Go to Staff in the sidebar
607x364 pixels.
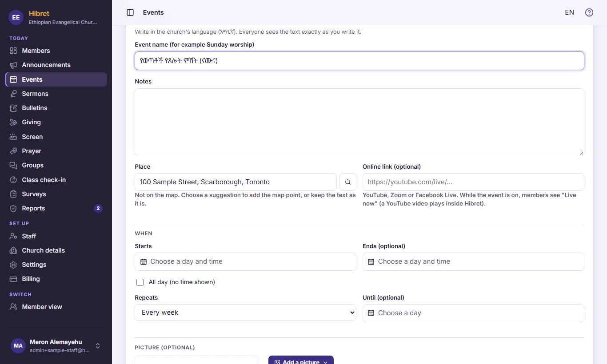[56, 236]
